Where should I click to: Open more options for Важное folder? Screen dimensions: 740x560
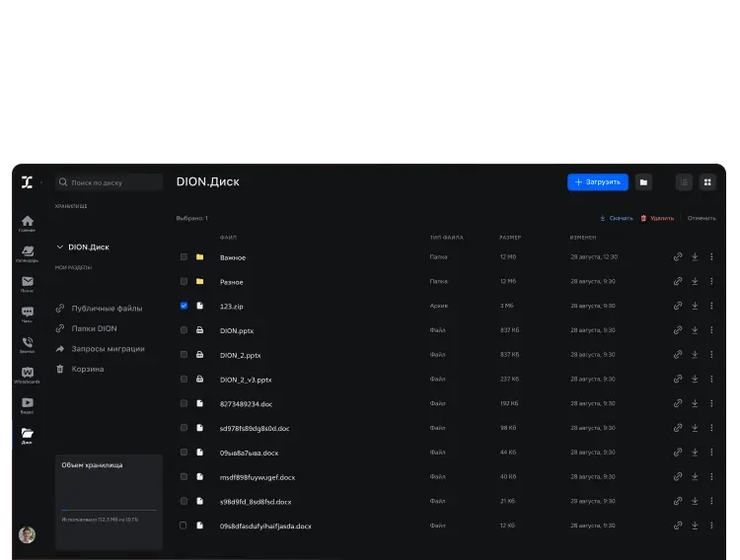tap(711, 256)
